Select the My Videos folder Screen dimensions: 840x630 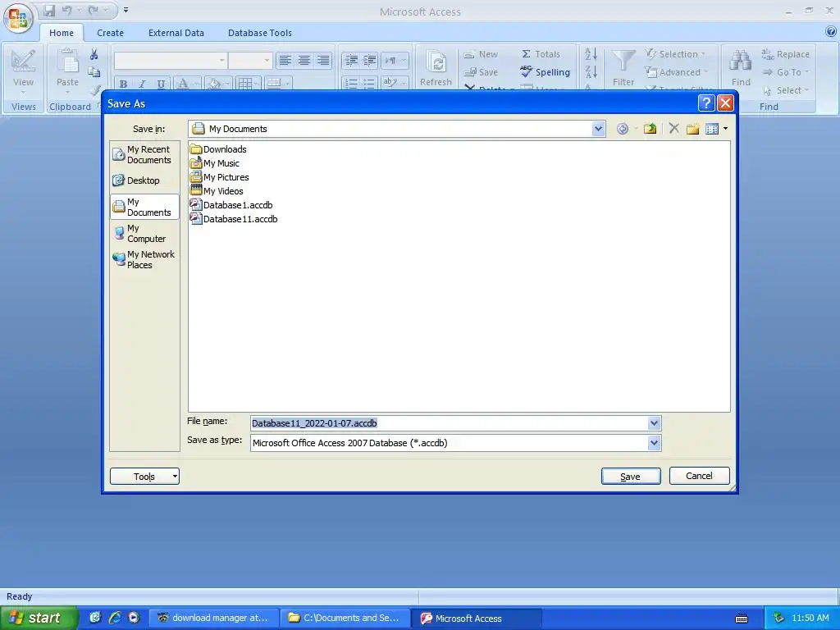[217, 190]
